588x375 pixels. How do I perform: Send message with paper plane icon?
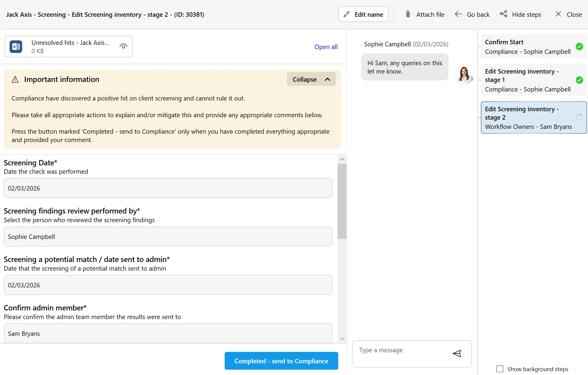[457, 353]
